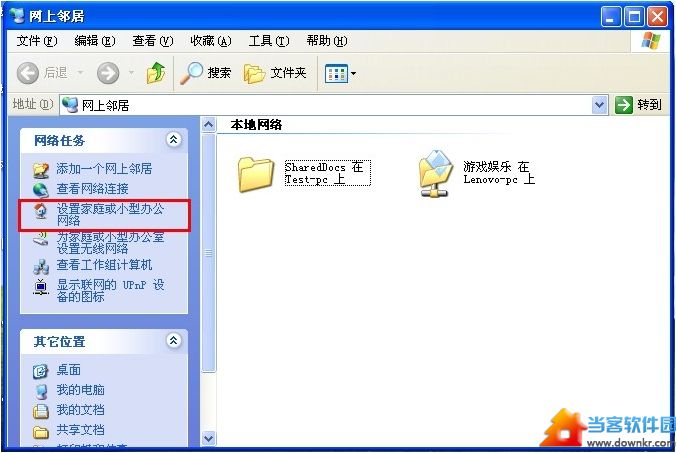Click the 设置家庭或小型办公网络 house icon

point(41,211)
